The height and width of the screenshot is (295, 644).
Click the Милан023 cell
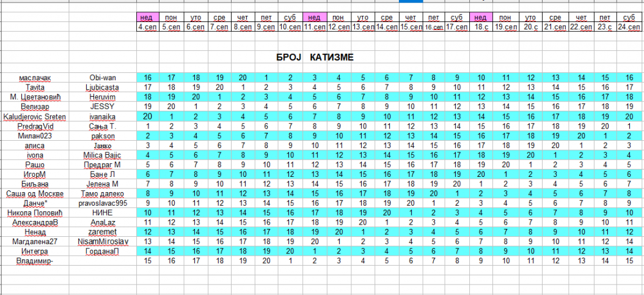tap(35, 136)
